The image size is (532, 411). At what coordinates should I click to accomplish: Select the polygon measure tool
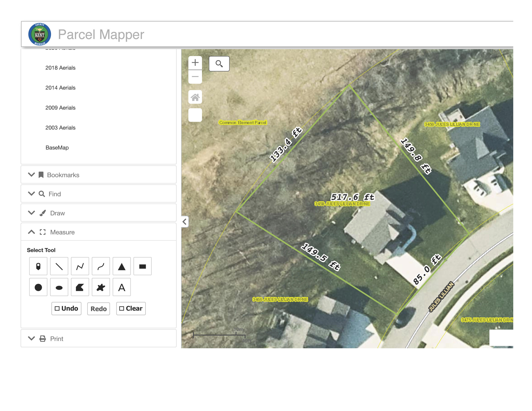pos(80,287)
